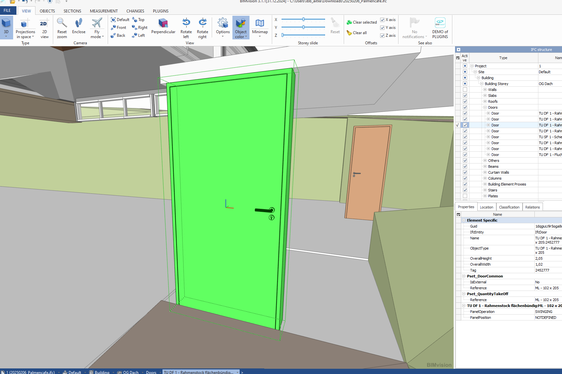
Task: Expand the Others tree node
Action: click(485, 161)
